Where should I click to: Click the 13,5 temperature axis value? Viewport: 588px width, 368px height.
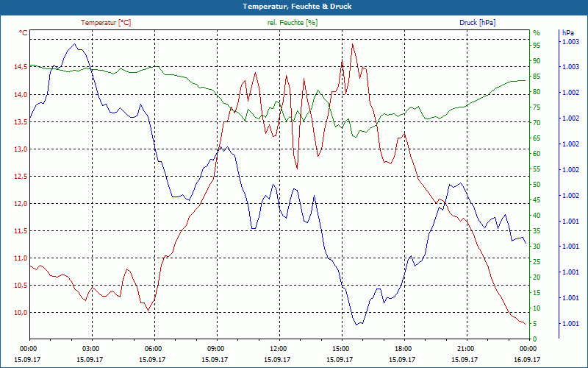coord(21,122)
